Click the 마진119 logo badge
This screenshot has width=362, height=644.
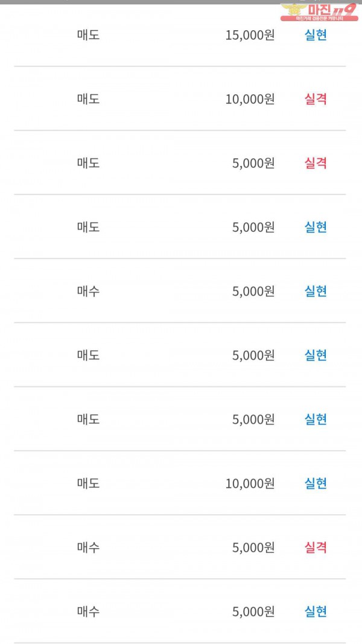(x=319, y=11)
